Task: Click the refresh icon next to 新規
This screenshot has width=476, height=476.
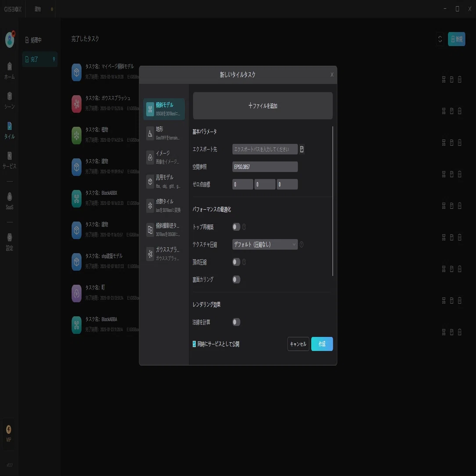Action: coord(440,39)
